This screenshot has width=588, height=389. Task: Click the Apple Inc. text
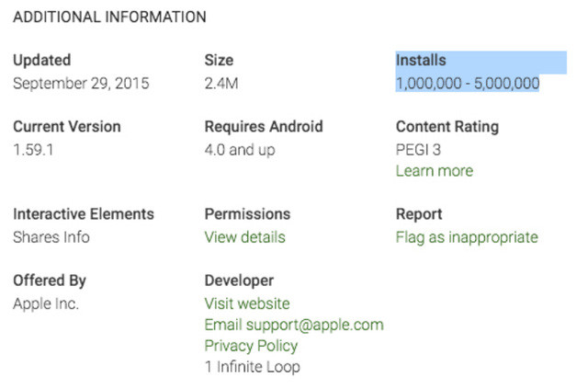point(46,303)
